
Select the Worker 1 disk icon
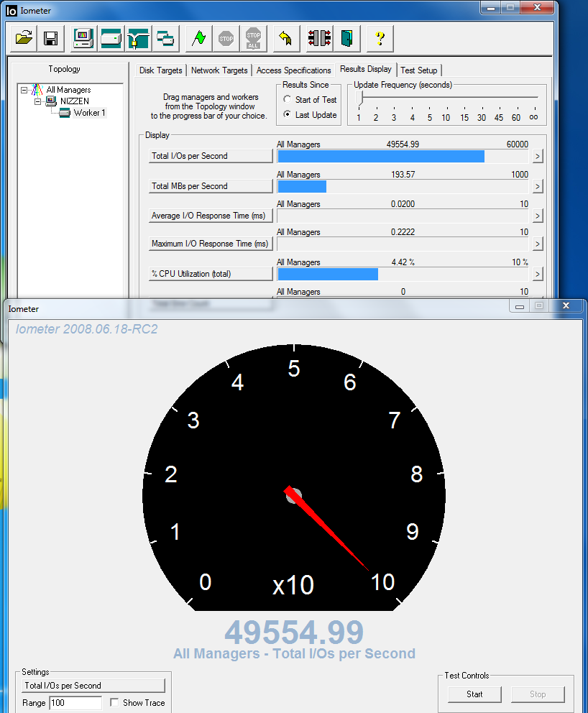(65, 113)
